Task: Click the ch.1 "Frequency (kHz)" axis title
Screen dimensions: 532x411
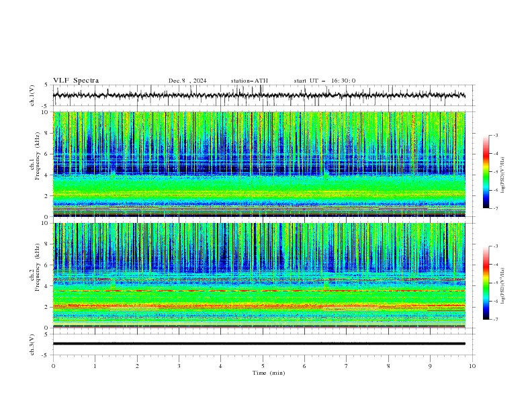Action: (x=38, y=156)
